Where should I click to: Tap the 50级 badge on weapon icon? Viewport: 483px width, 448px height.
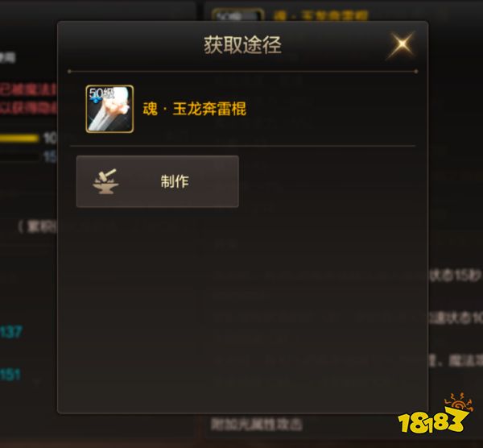101,93
